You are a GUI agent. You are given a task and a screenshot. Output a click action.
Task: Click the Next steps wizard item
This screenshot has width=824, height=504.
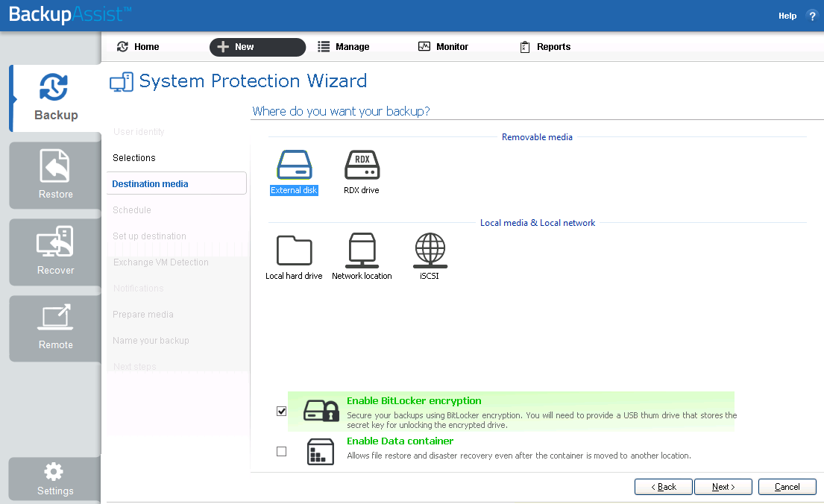pyautogui.click(x=134, y=367)
